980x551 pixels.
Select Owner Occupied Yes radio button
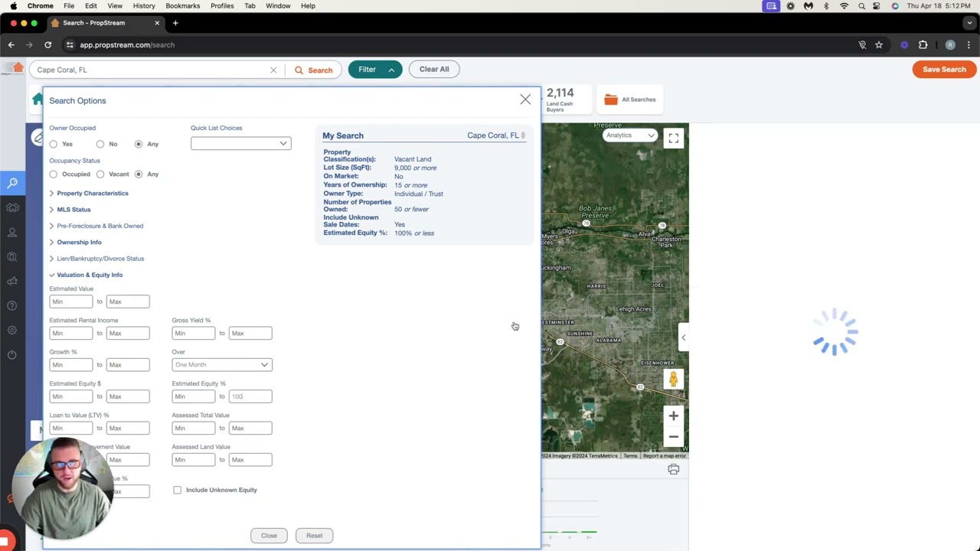54,144
